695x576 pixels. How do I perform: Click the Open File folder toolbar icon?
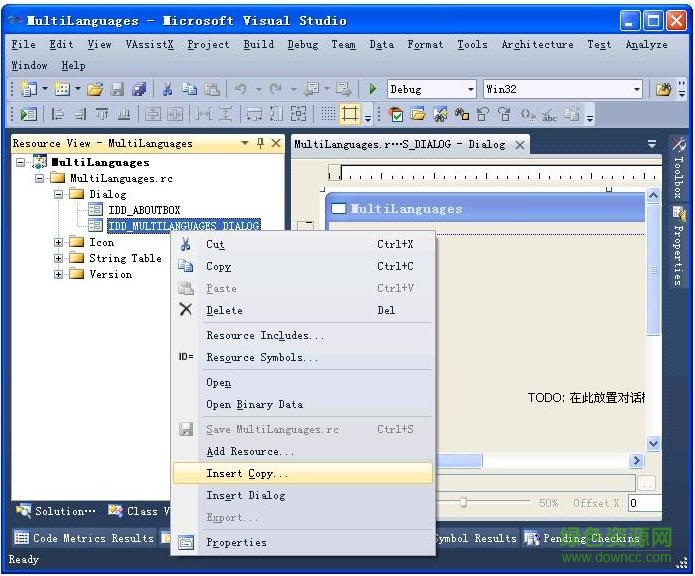pyautogui.click(x=95, y=89)
